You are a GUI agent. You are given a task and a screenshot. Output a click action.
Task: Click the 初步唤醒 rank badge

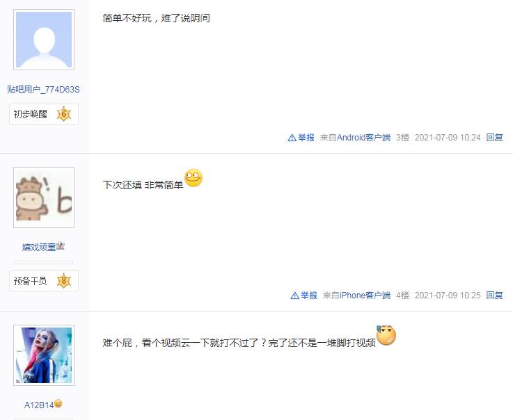pos(44,114)
